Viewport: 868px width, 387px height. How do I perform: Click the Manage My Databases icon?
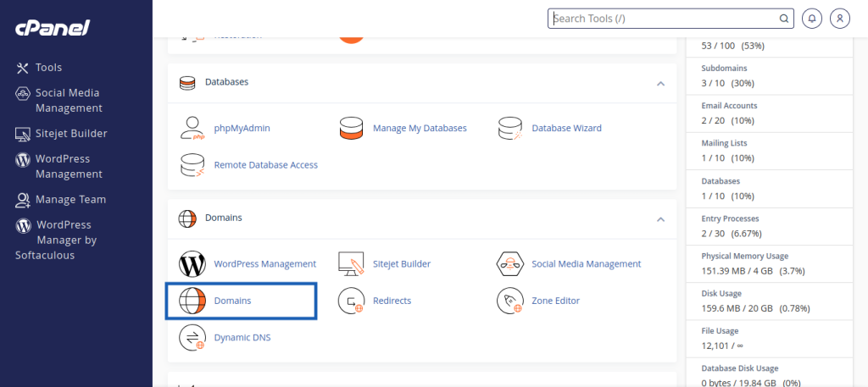[x=352, y=128]
